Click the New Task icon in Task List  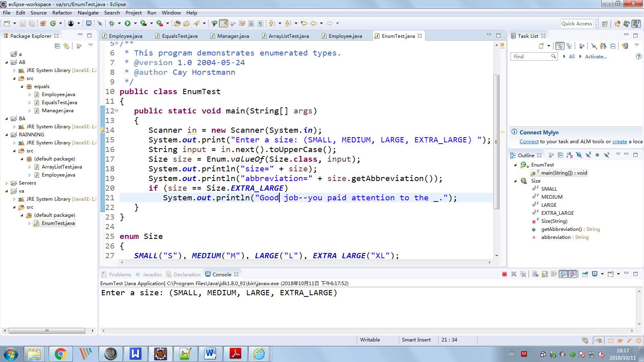click(x=541, y=46)
